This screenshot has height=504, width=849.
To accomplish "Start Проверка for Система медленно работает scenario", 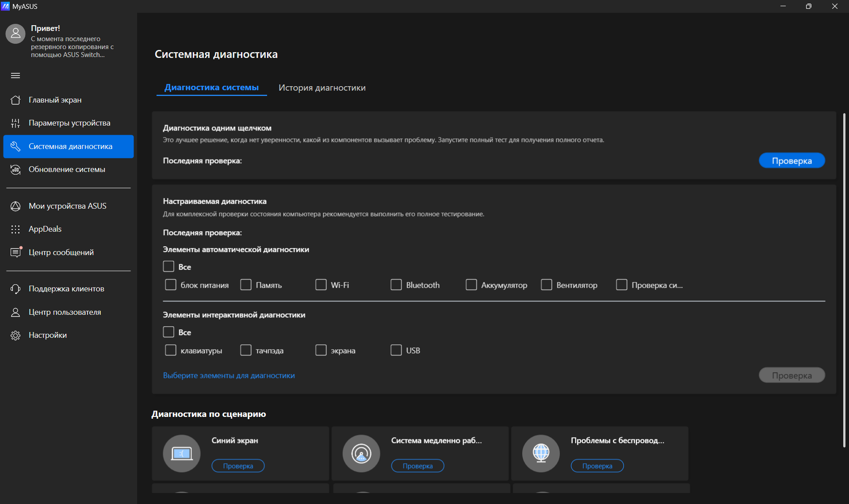I will [417, 466].
